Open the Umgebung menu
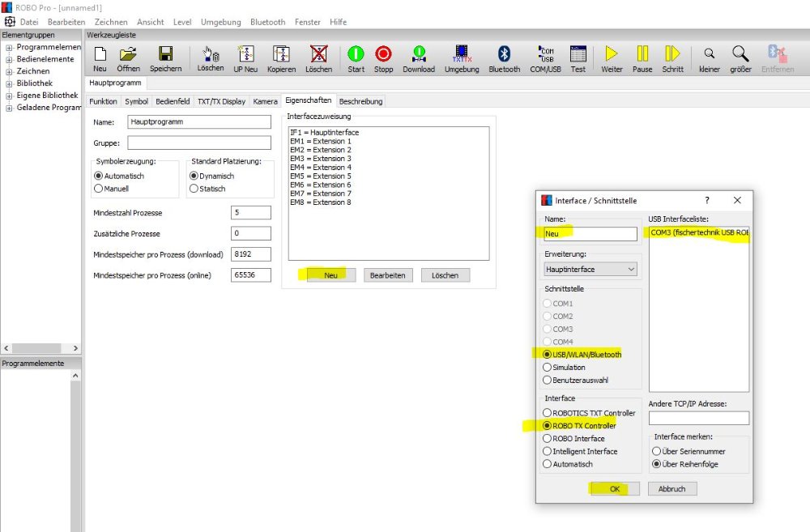 [220, 22]
